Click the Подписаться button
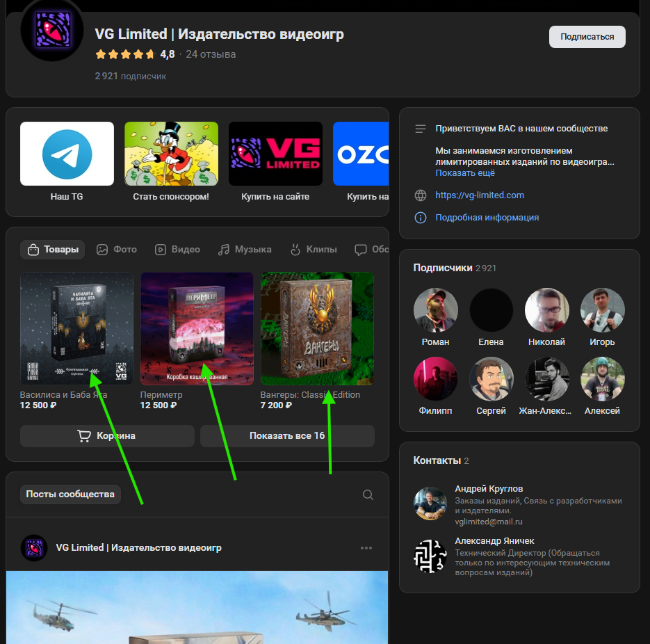650x644 pixels. [587, 37]
